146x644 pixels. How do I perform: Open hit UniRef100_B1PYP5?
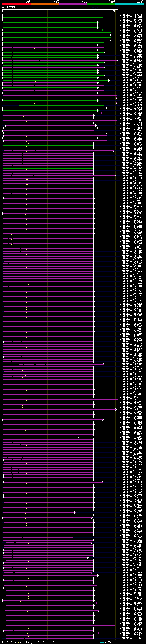pos(131,67)
